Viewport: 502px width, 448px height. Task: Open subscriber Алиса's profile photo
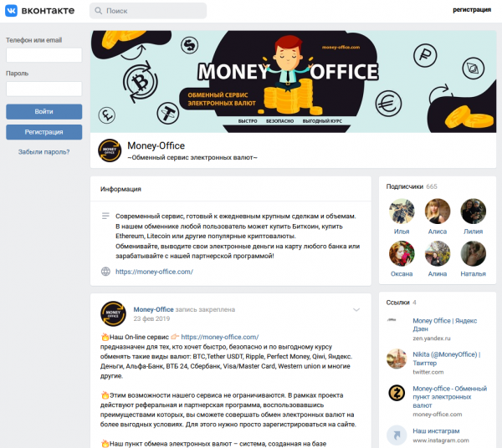438,211
